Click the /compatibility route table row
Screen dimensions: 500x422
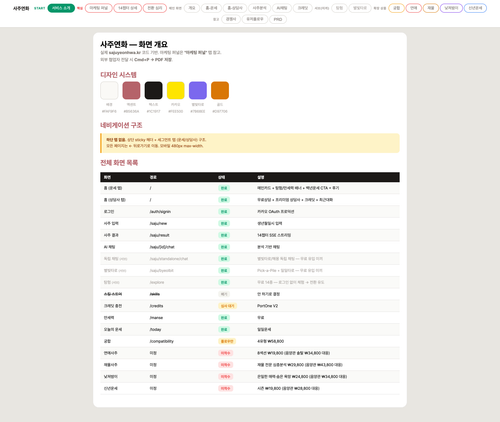coord(250,341)
